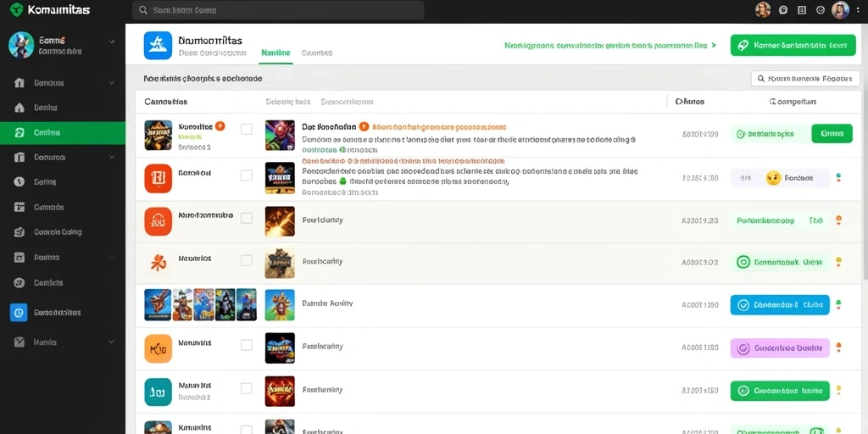Toggle the checkbox beside the light-orange app icon
Image resolution: width=868 pixels, height=434 pixels.
247,345
